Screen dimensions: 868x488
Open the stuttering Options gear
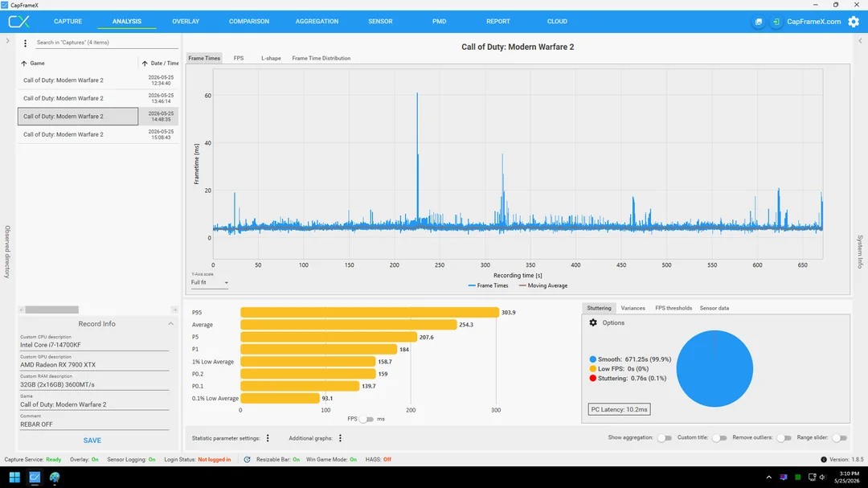pyautogui.click(x=593, y=322)
